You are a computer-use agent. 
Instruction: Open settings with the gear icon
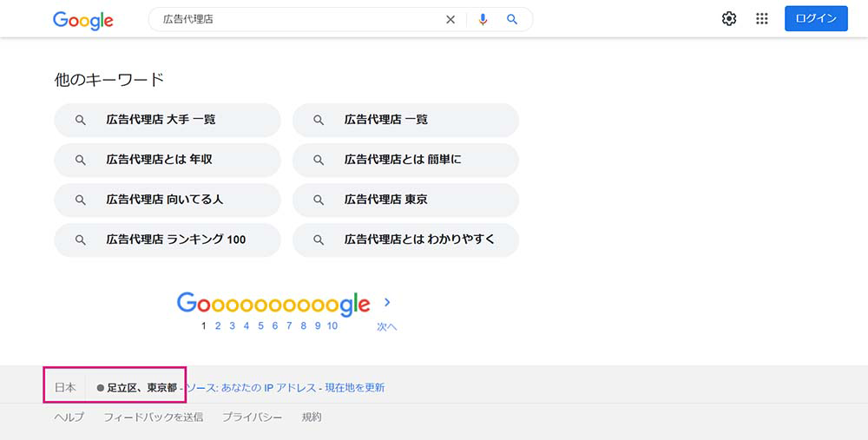pyautogui.click(x=729, y=19)
